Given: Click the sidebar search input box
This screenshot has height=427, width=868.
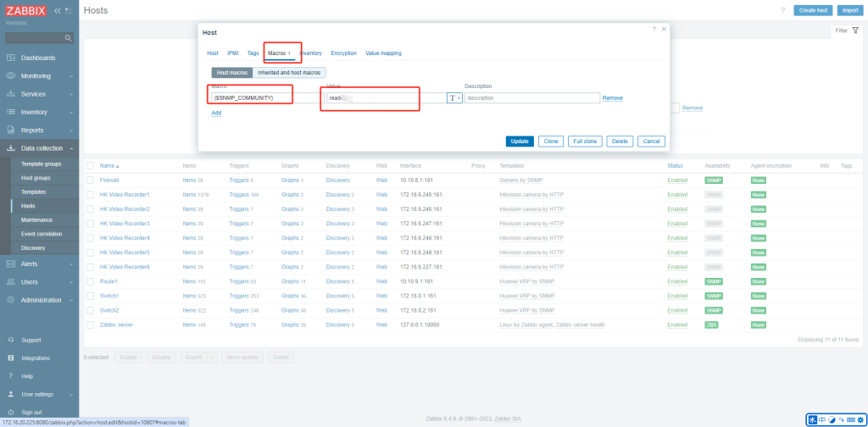Looking at the screenshot, I should (39, 38).
